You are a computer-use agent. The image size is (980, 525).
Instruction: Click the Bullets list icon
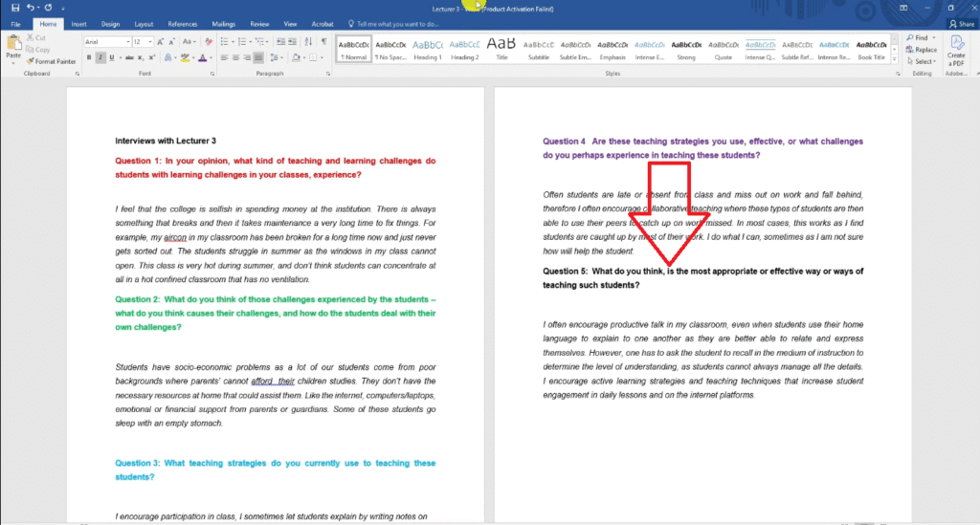224,42
